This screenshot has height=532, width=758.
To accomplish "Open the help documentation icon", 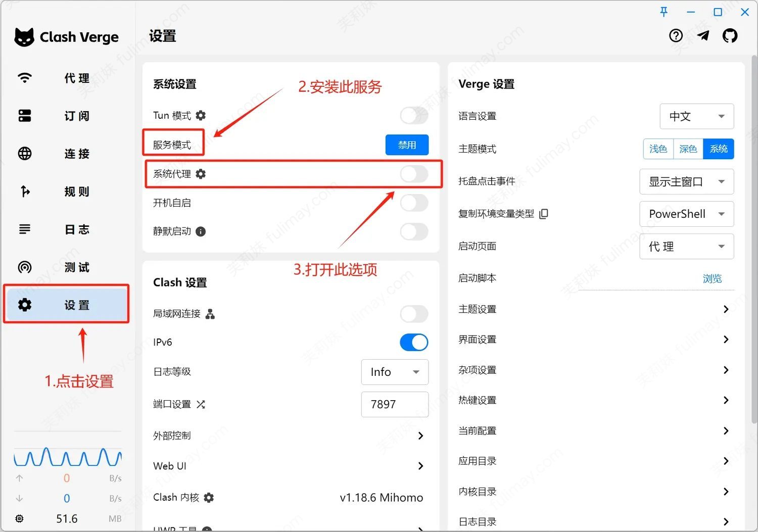I will pyautogui.click(x=676, y=36).
